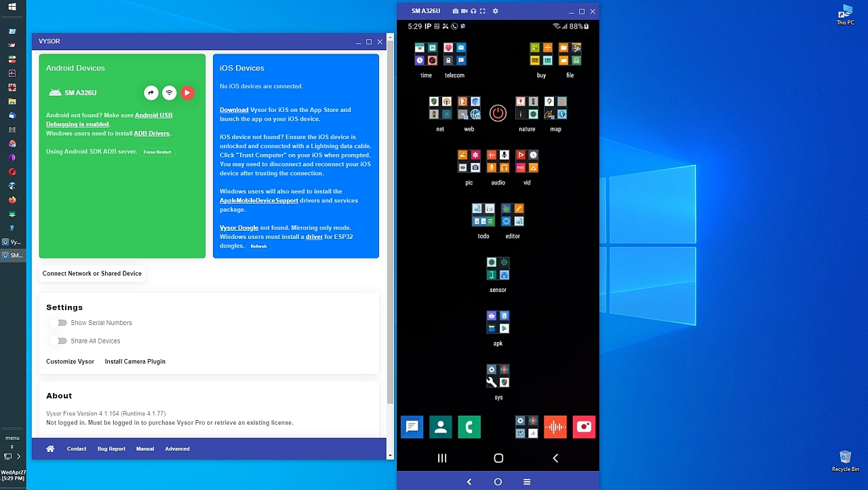This screenshot has width=868, height=490.
Task: Click the Download link for Vysor iOS
Action: pos(234,110)
